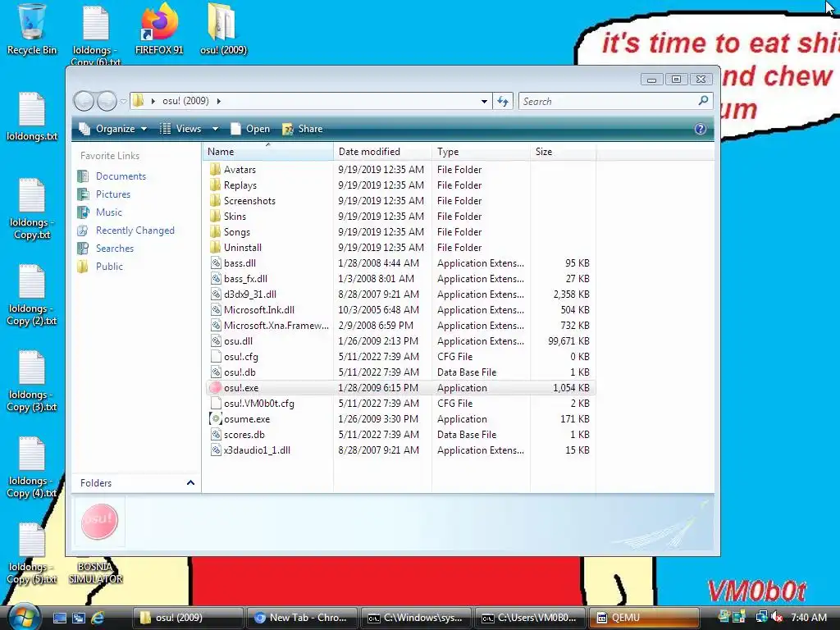Expand the Folders pane chevron
Viewport: 840px width, 630px height.
pos(190,482)
